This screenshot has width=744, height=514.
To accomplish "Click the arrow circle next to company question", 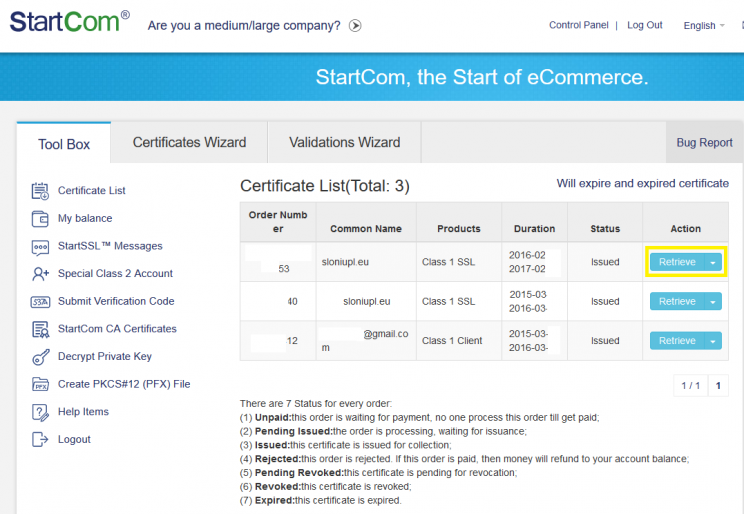I will (x=355, y=25).
